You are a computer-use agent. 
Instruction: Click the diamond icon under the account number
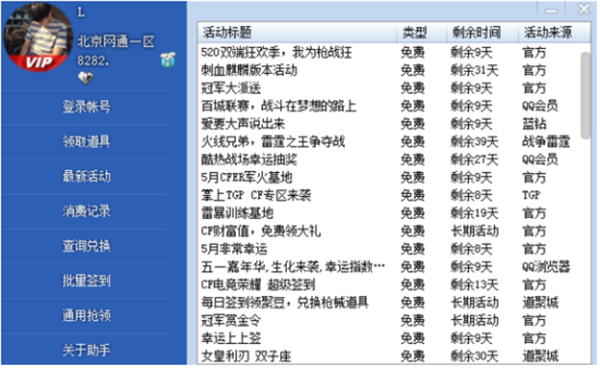tap(85, 78)
